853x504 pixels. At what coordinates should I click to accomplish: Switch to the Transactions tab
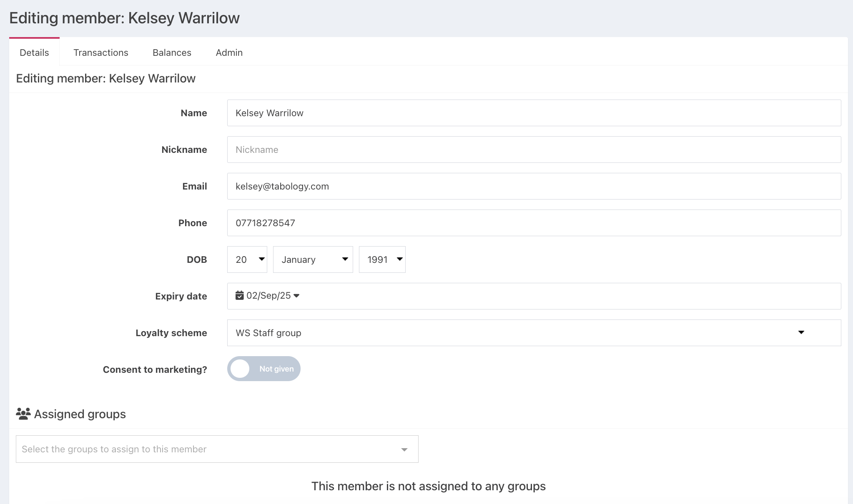[101, 52]
